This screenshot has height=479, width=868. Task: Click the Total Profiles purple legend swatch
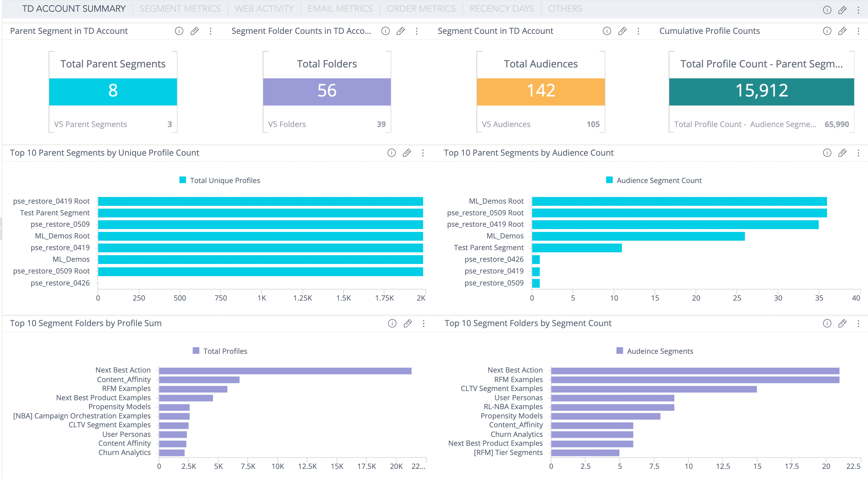point(196,351)
